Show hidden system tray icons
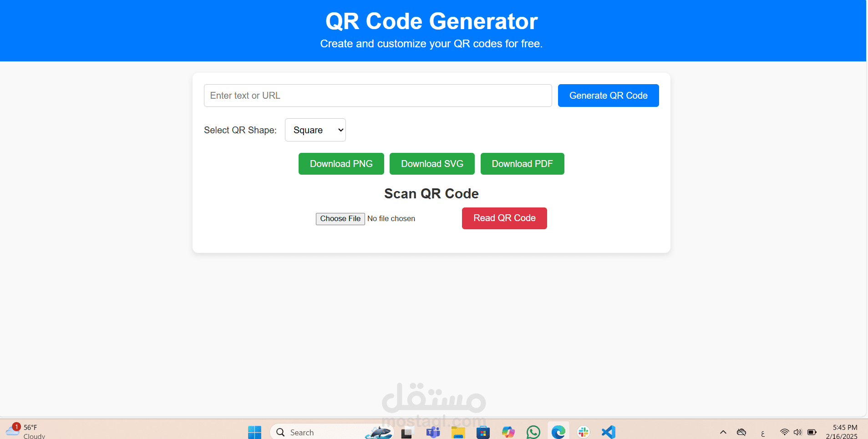 [x=723, y=432]
